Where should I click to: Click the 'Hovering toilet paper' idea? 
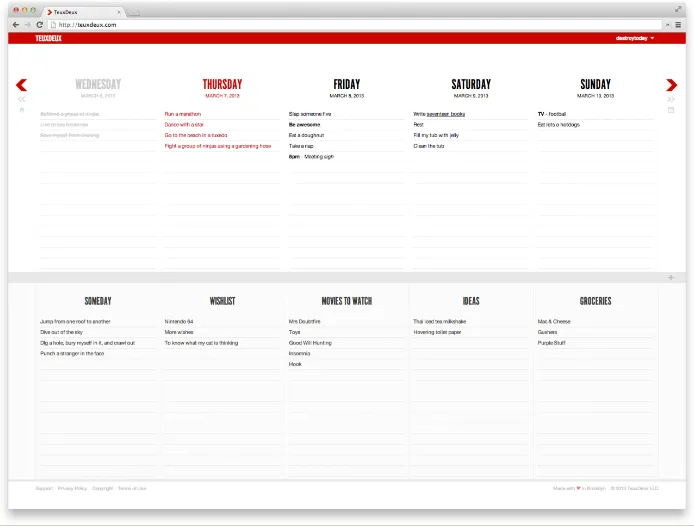coord(437,332)
